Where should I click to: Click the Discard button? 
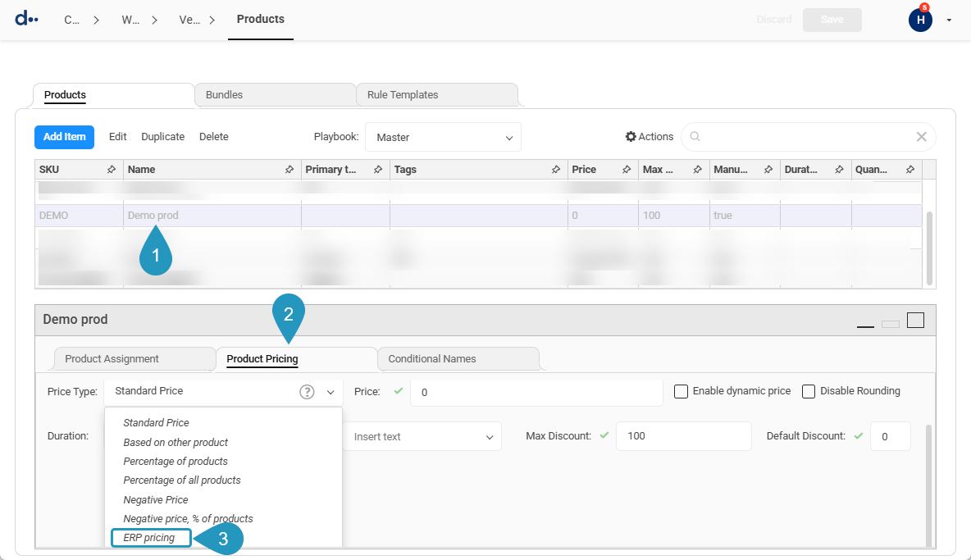pyautogui.click(x=774, y=20)
